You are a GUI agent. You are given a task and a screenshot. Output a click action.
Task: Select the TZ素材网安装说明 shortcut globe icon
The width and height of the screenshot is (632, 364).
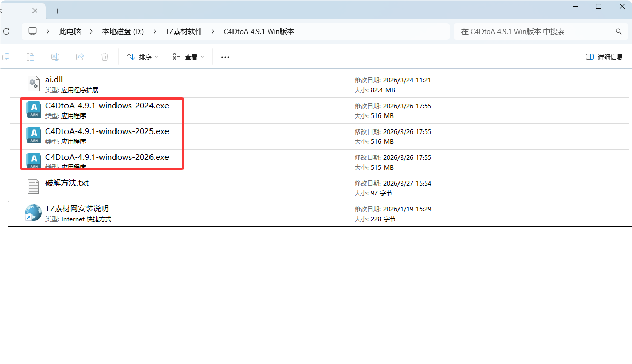[x=34, y=213]
